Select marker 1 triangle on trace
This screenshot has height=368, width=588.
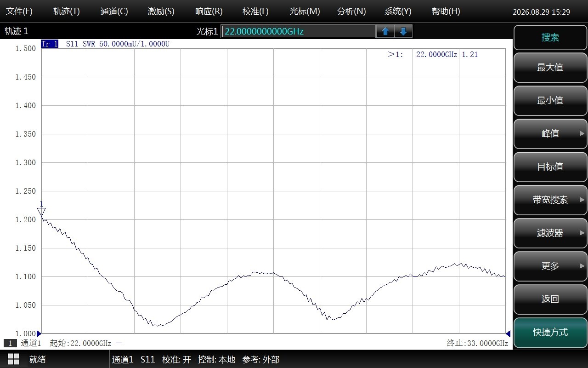(41, 212)
